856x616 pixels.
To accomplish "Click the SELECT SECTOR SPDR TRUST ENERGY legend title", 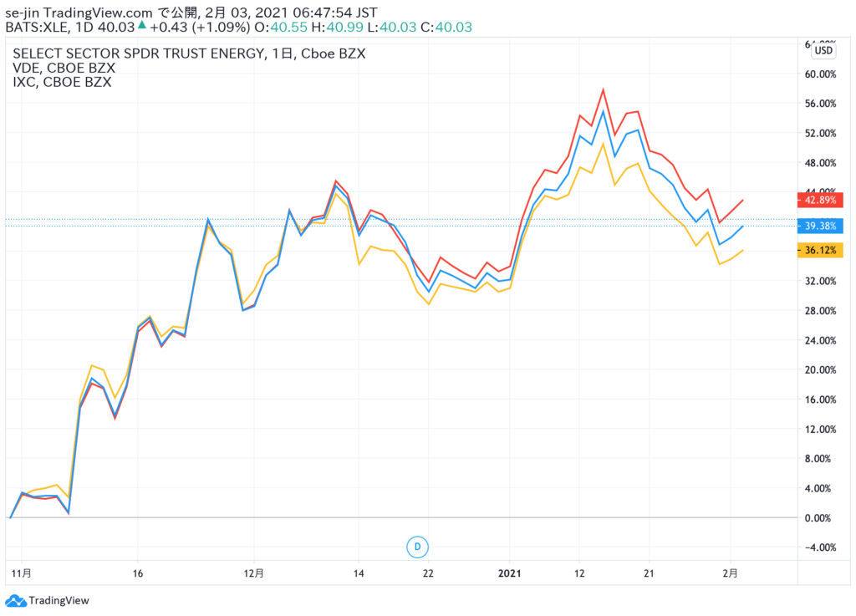I will pyautogui.click(x=190, y=53).
